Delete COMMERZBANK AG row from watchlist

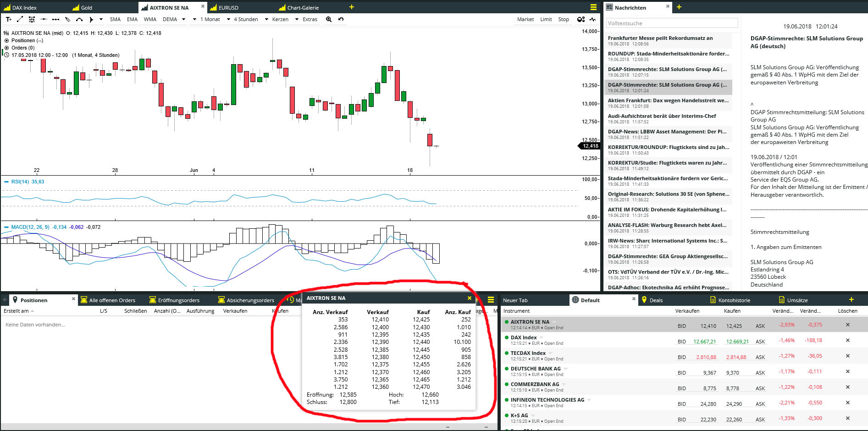pos(848,387)
